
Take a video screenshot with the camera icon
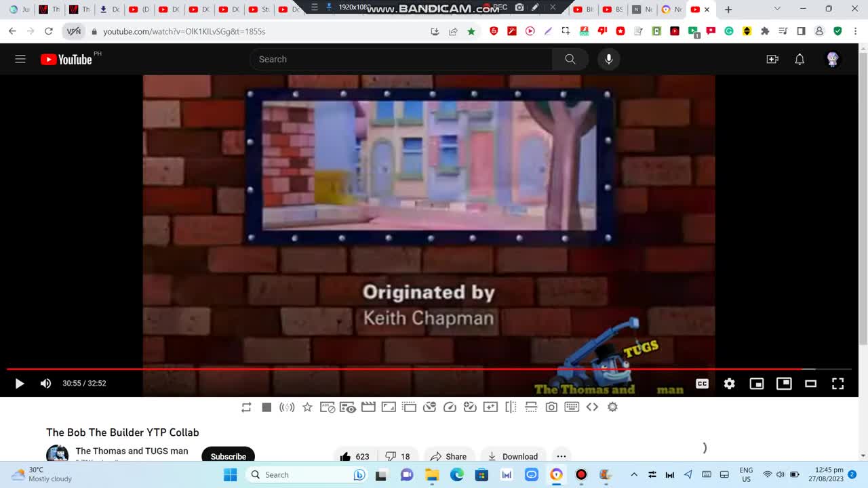click(x=551, y=407)
